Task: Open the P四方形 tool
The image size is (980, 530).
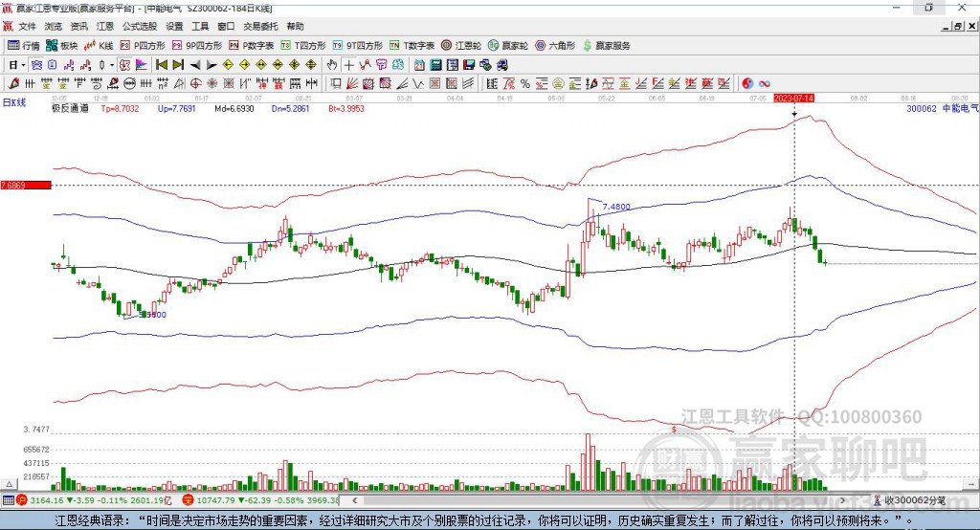Action: (x=143, y=46)
